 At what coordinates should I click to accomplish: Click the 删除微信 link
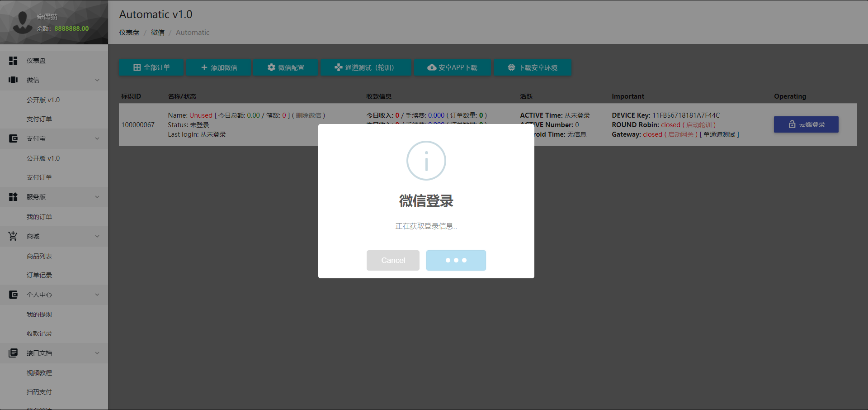click(309, 115)
